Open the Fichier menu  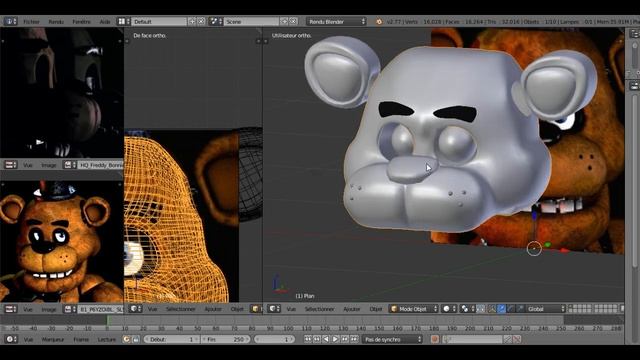click(31, 22)
